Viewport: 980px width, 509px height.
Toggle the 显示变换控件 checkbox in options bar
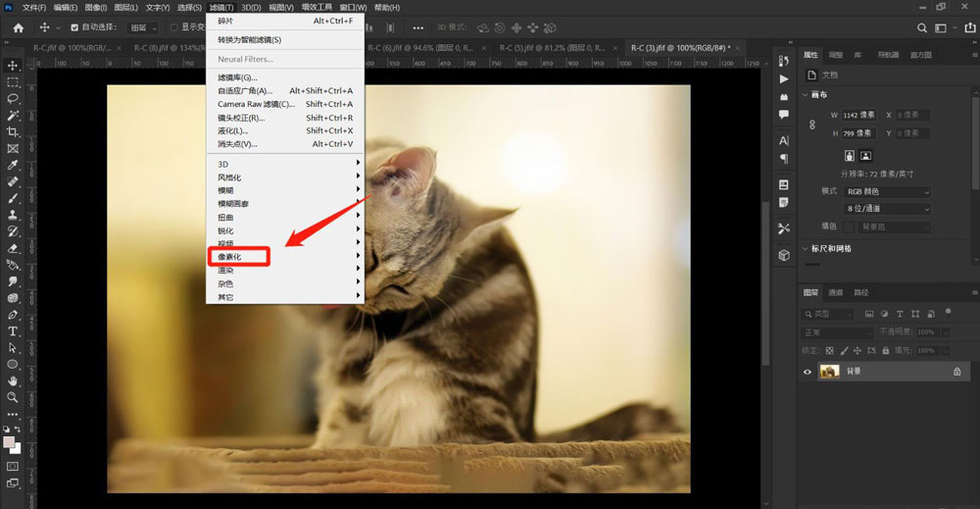174,27
